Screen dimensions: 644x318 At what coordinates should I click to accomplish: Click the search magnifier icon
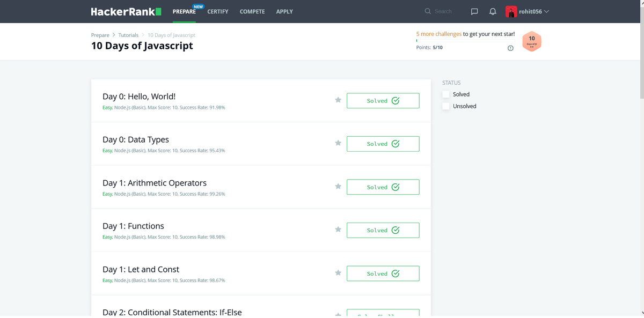(428, 11)
